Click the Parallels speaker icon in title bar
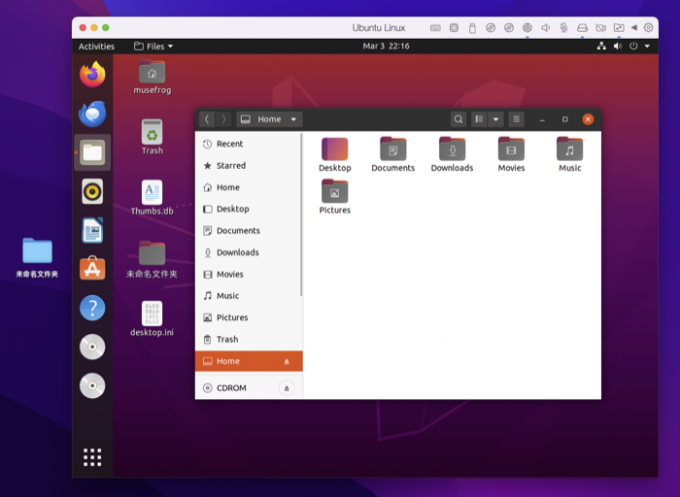The image size is (680, 497). pyautogui.click(x=546, y=28)
